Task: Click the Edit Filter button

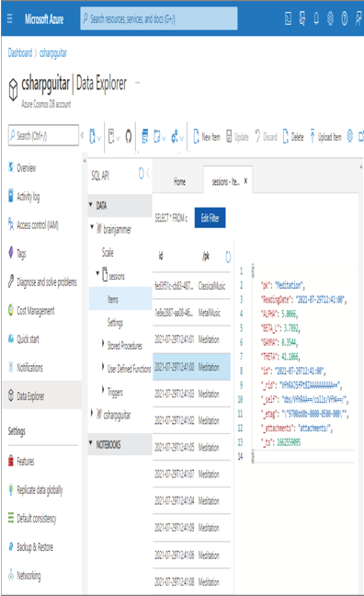Action: [x=210, y=218]
